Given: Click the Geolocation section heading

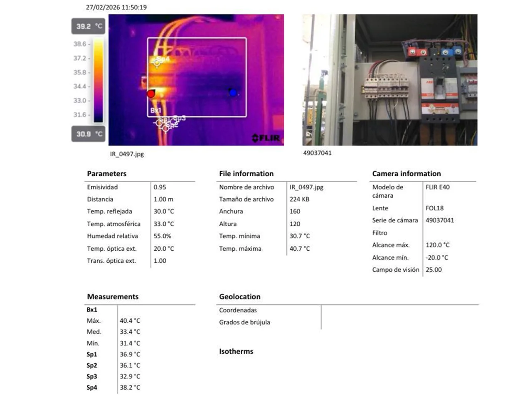Looking at the screenshot, I should click(x=240, y=297).
